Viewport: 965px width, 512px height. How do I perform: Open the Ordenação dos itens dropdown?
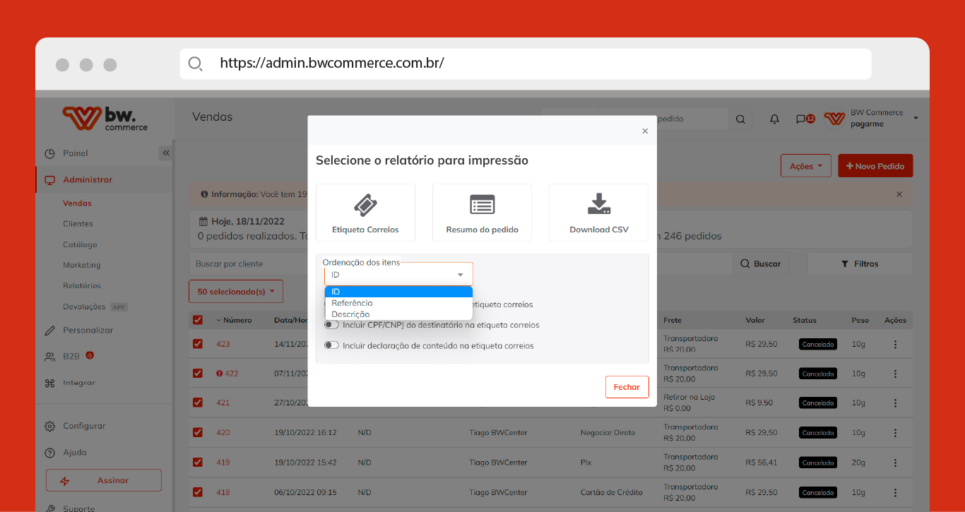398,274
